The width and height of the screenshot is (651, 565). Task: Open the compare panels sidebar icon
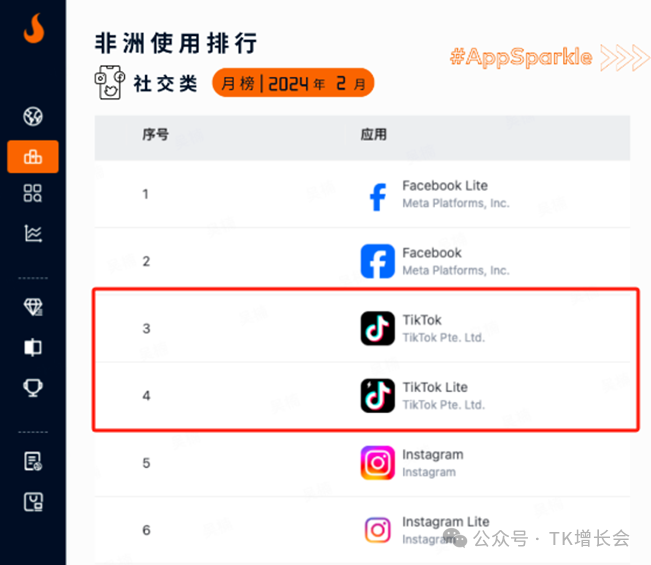pos(33,347)
